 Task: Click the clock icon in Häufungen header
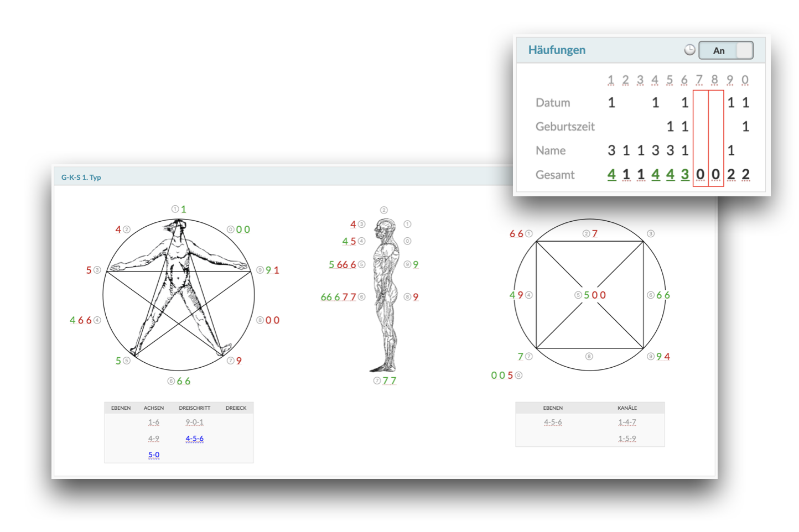click(689, 50)
